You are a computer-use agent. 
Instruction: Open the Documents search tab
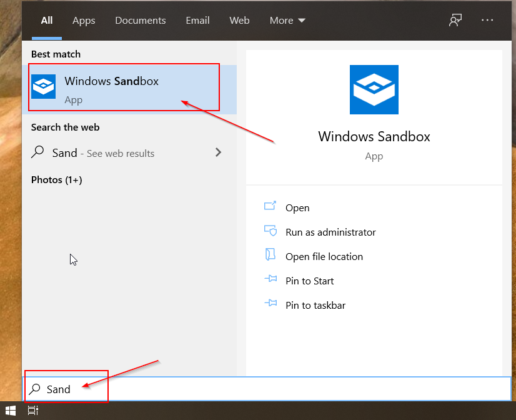tap(140, 21)
